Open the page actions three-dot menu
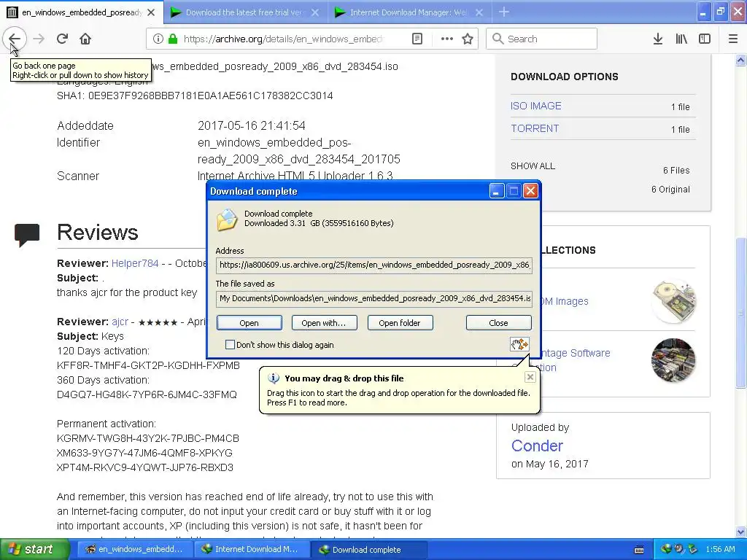This screenshot has width=747, height=560. pyautogui.click(x=447, y=39)
